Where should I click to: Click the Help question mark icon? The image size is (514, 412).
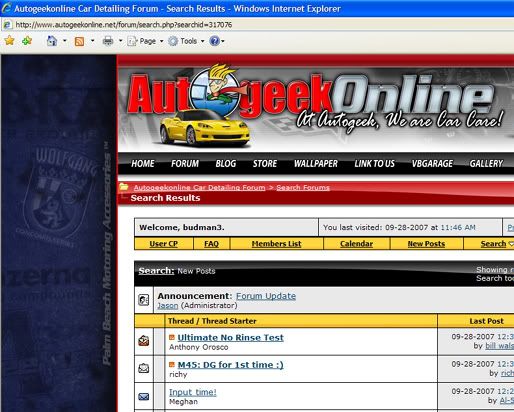tap(214, 41)
